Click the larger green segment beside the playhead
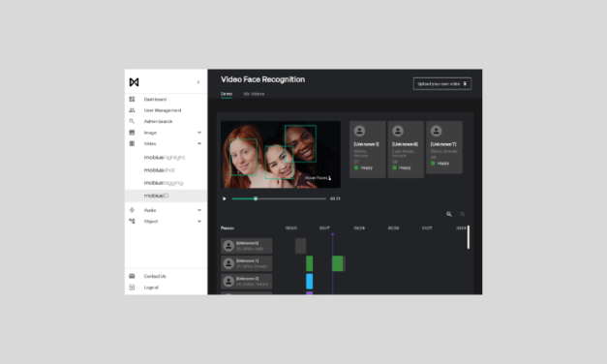Viewport: 607px width, 364px height. 338,263
